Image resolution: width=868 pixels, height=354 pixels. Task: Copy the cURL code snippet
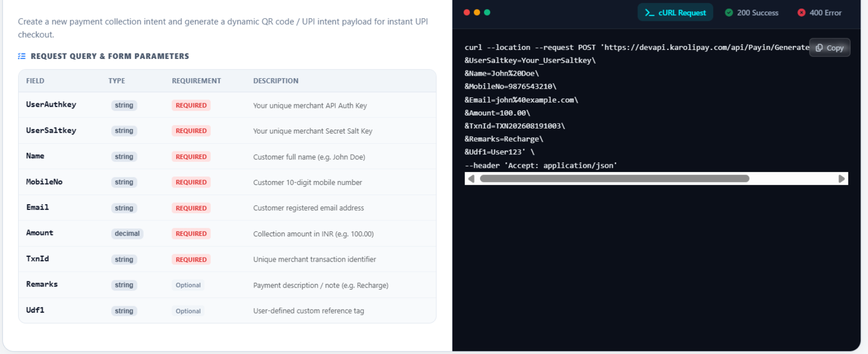829,48
